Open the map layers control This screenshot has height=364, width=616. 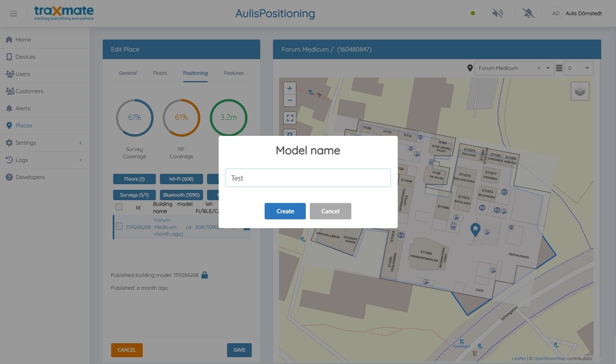click(x=580, y=91)
